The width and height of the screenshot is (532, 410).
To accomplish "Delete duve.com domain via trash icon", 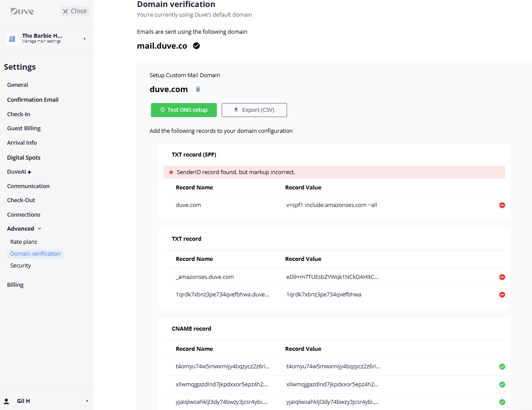I will pyautogui.click(x=198, y=89).
